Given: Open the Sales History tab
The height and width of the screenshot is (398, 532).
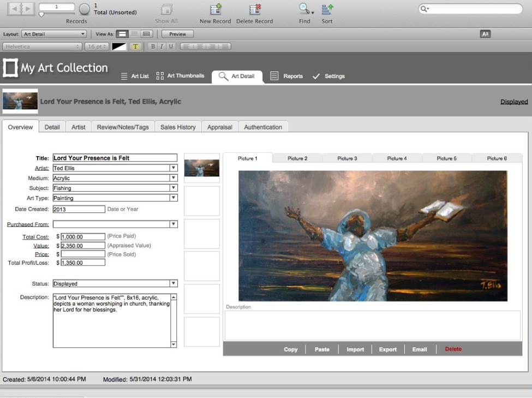Looking at the screenshot, I should (x=178, y=127).
